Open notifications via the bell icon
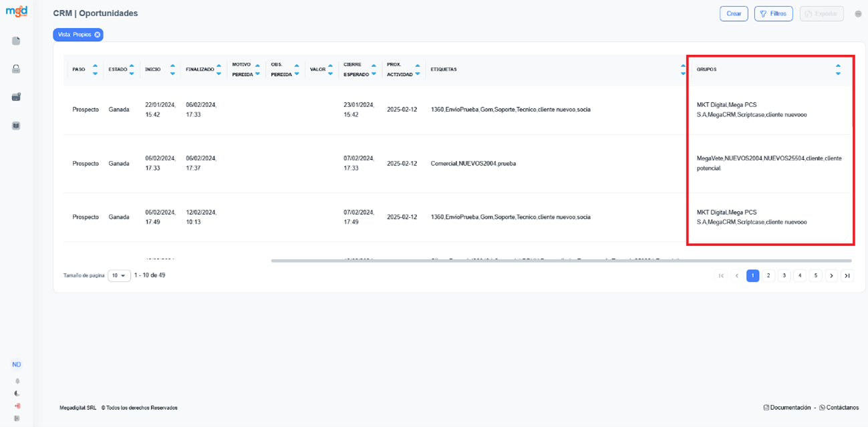The width and height of the screenshot is (868, 427). [x=17, y=381]
